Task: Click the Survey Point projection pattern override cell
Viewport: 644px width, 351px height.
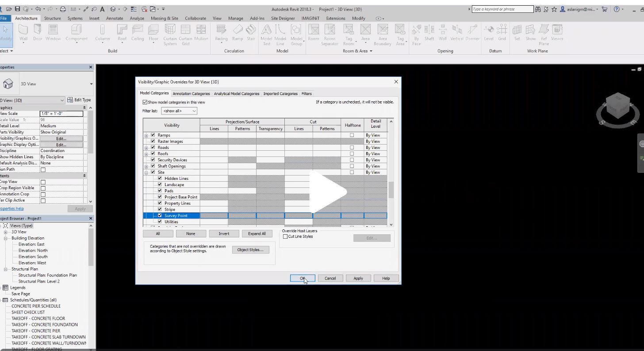Action: tap(242, 215)
